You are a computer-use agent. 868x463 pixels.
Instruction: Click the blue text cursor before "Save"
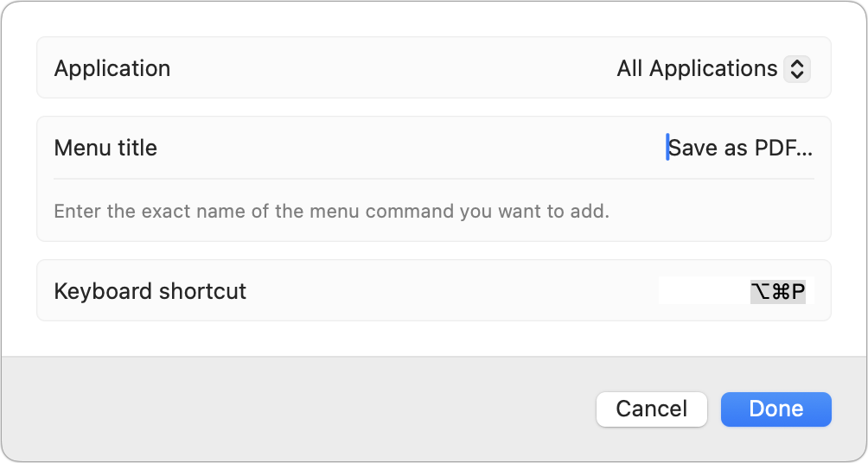667,147
